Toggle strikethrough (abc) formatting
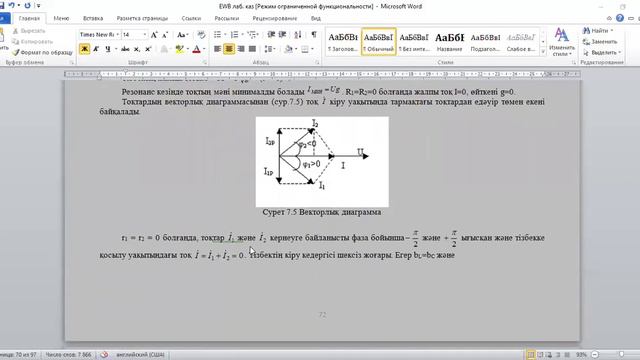The image size is (640, 360). coord(125,49)
